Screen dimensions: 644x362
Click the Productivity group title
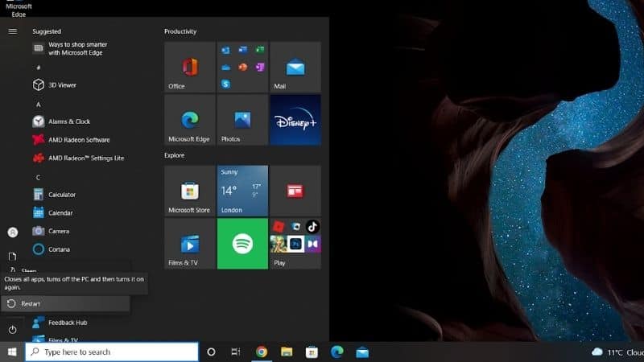coord(180,31)
